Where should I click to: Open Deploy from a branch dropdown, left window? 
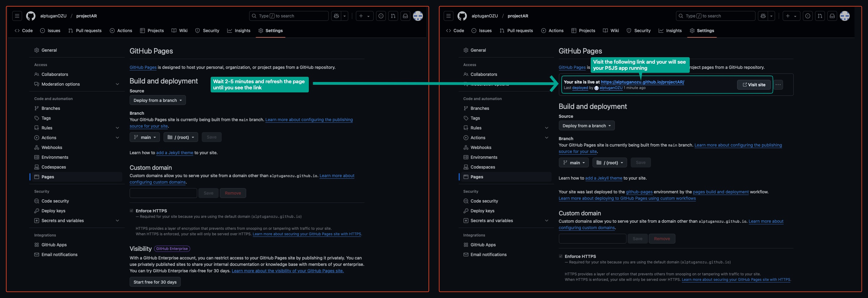pos(158,100)
